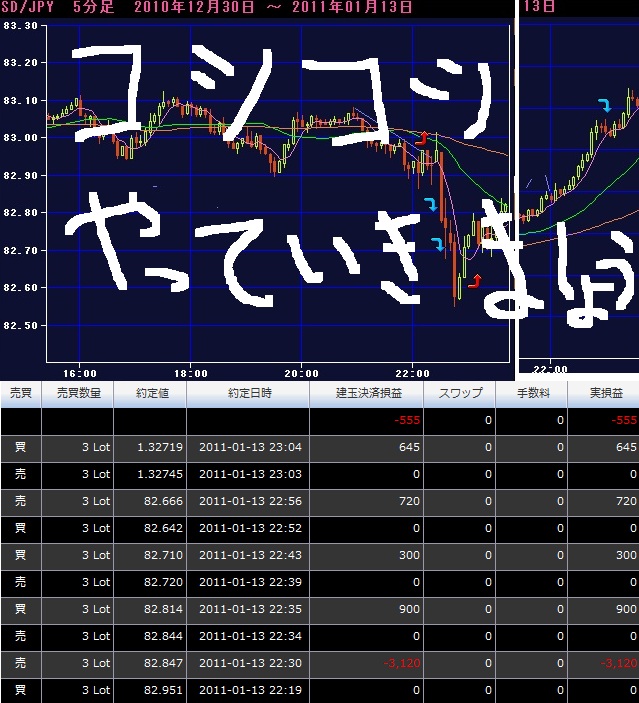Click the timestamp 2011-01-13 22:34

pos(251,636)
